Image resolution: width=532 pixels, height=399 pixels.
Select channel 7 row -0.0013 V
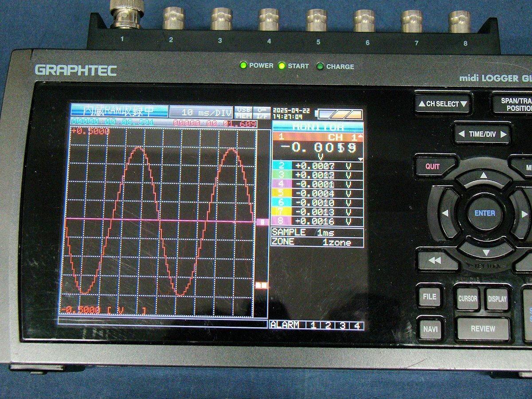click(x=317, y=212)
